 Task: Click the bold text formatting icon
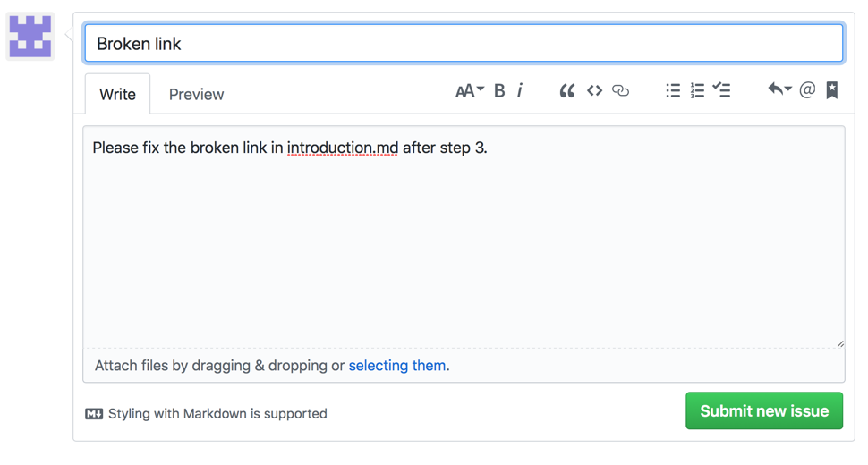[499, 90]
